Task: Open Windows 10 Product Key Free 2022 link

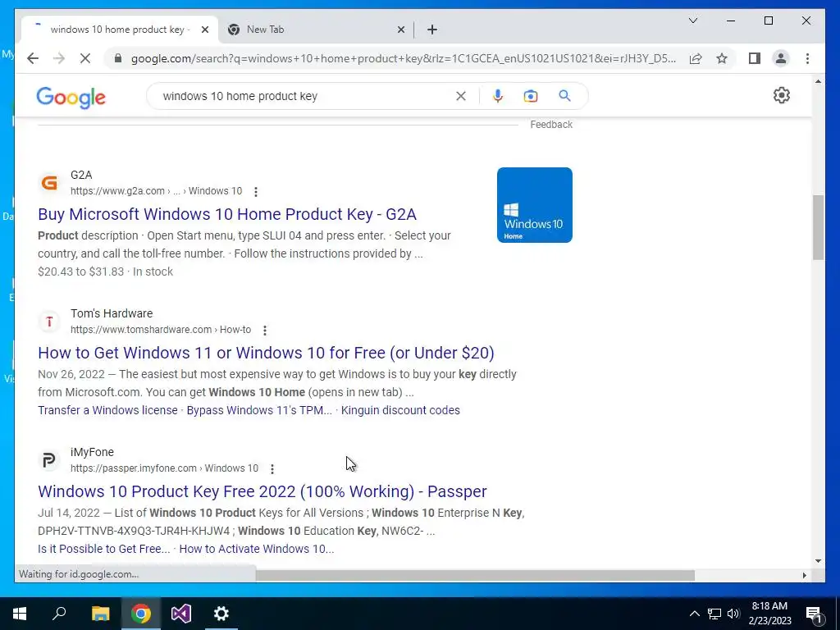Action: 262,492
